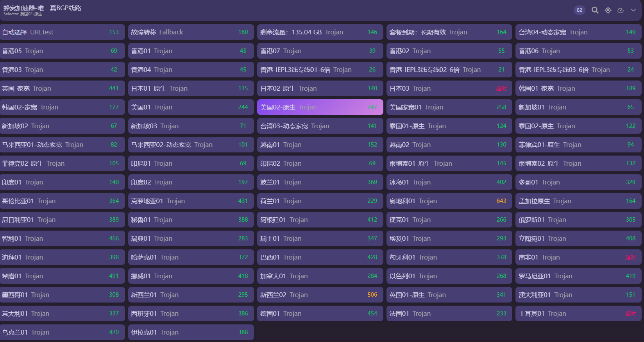
Task: Click timeout label on 南非01 node
Action: coord(630,257)
